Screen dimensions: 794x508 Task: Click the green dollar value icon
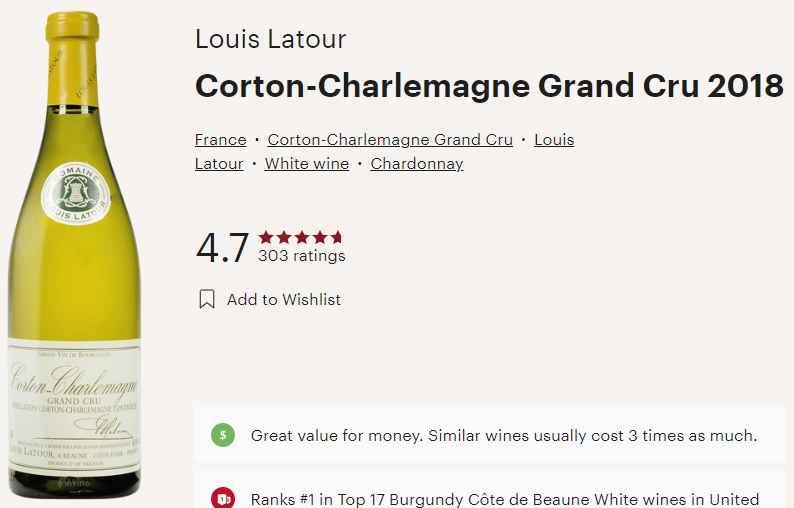pyautogui.click(x=223, y=435)
